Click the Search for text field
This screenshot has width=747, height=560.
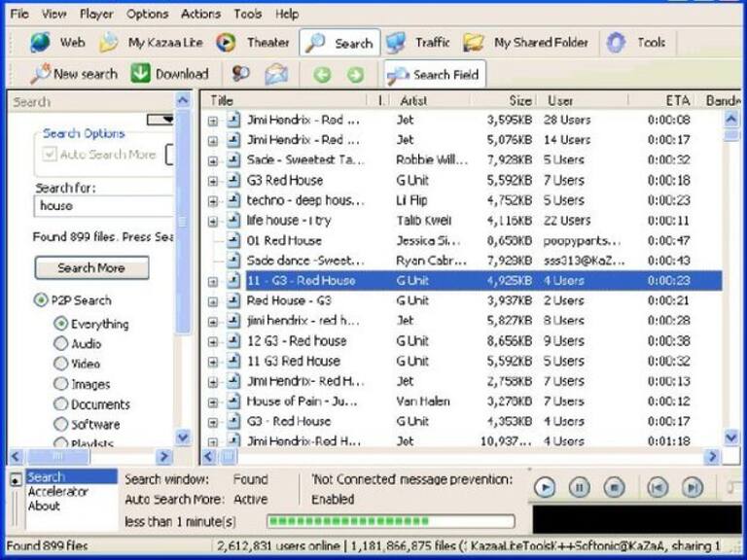tap(102, 206)
